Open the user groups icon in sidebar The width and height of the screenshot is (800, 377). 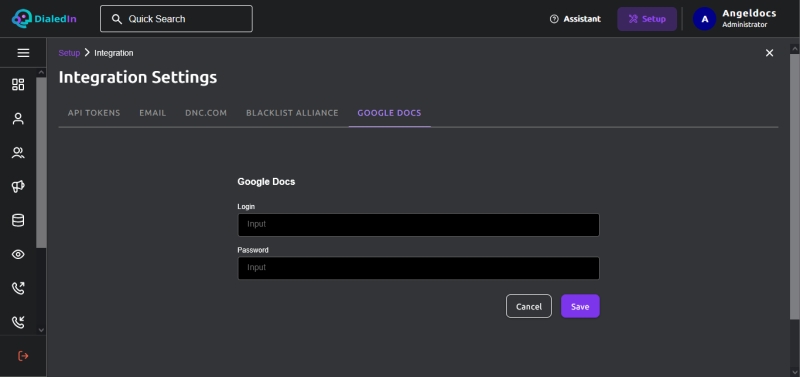18,153
